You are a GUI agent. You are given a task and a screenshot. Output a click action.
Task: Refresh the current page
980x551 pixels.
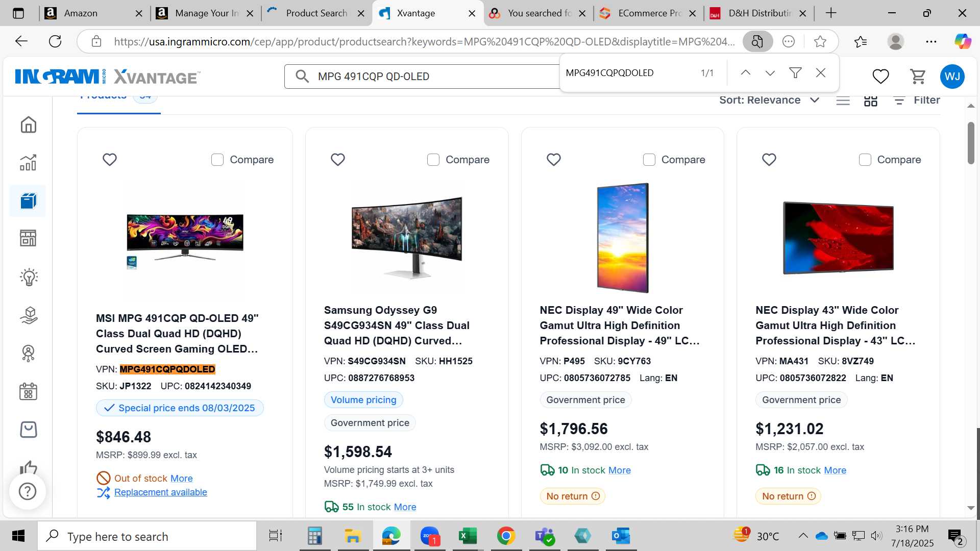[x=55, y=41]
